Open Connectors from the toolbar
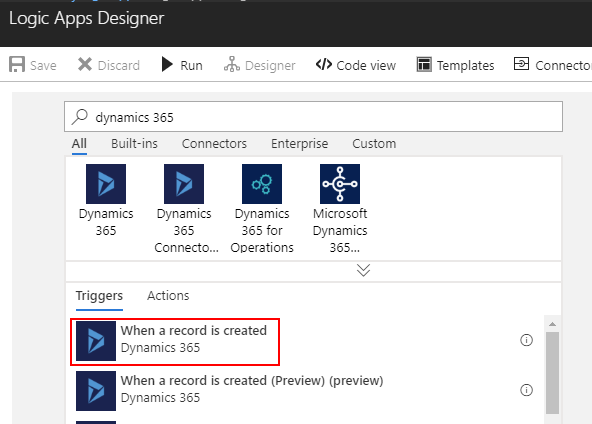Screen dimensions: 592x424 (x=552, y=65)
